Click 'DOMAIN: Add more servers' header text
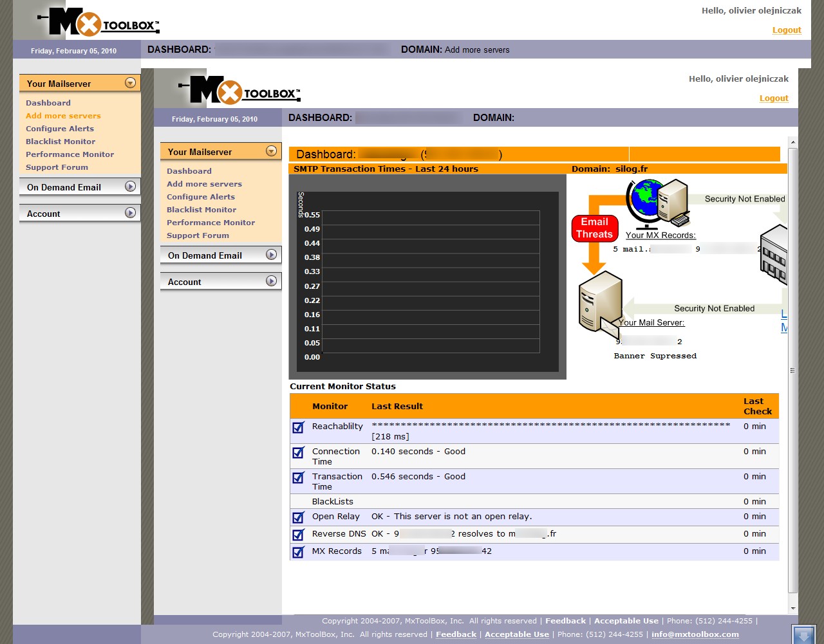The image size is (824, 644). (x=455, y=50)
